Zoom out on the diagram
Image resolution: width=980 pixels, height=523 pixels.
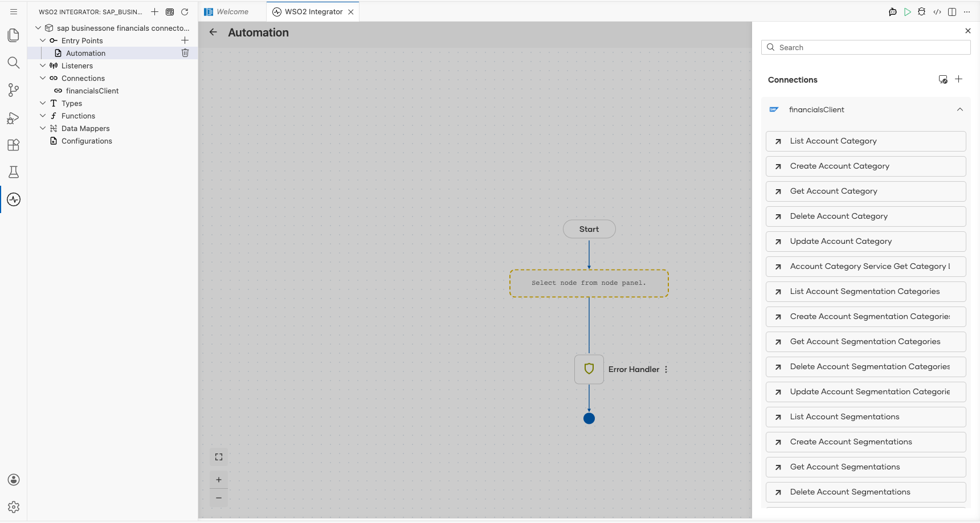point(219,498)
